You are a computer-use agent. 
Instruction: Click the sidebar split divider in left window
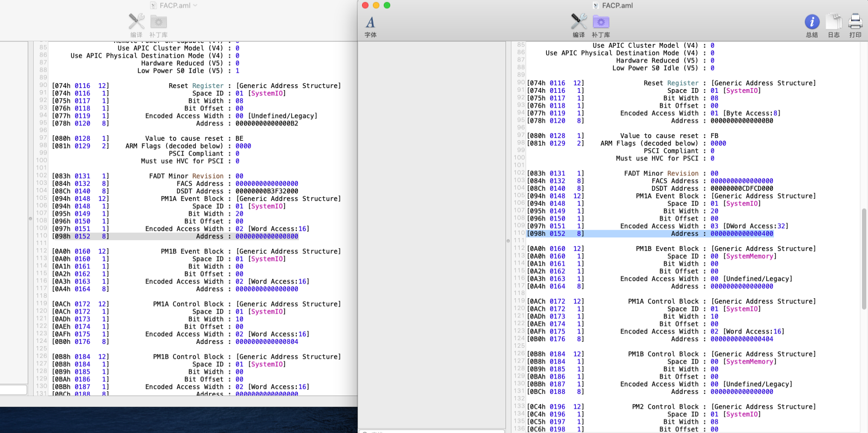coord(30,218)
